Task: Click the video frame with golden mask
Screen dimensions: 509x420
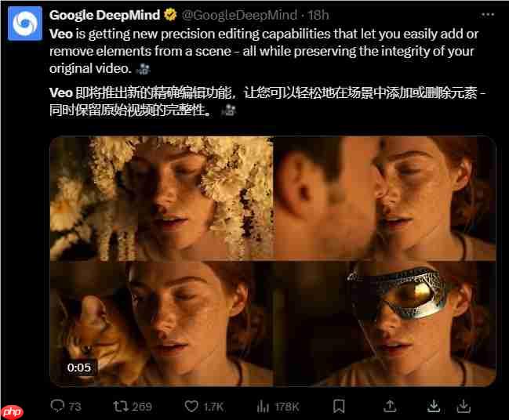Action: (384, 323)
